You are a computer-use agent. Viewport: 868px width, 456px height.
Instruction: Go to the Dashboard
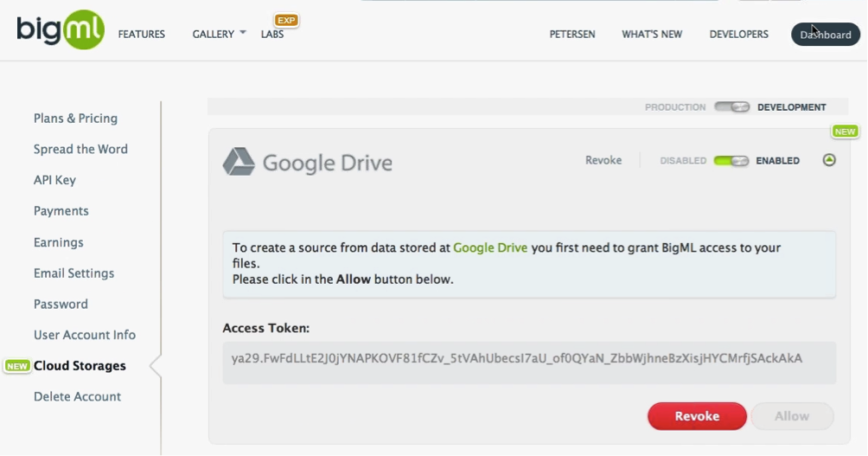(825, 35)
